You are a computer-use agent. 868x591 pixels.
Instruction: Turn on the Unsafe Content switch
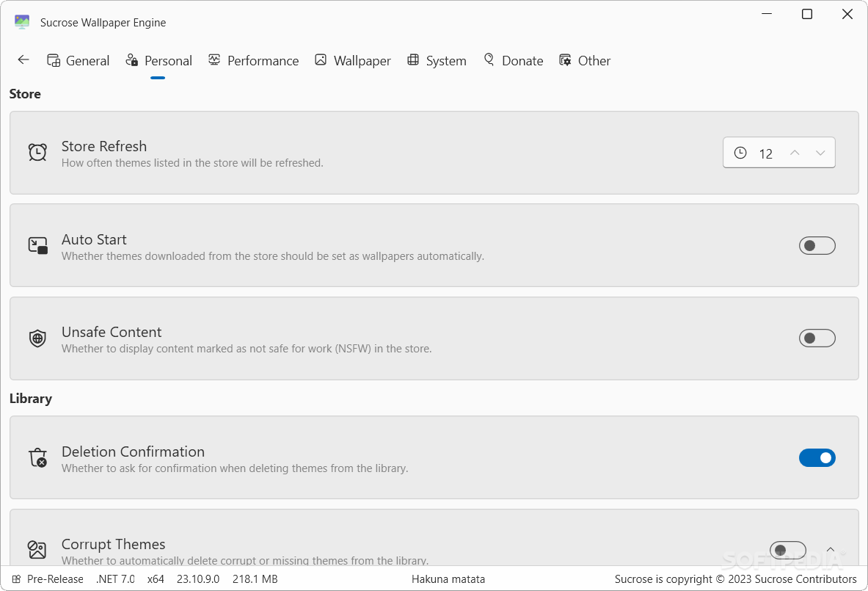(x=817, y=338)
